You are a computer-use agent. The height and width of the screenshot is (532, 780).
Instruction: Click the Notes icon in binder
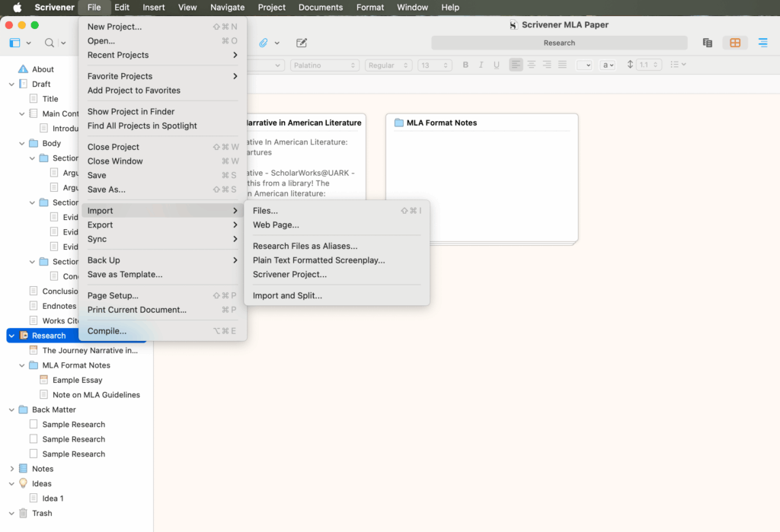23,468
